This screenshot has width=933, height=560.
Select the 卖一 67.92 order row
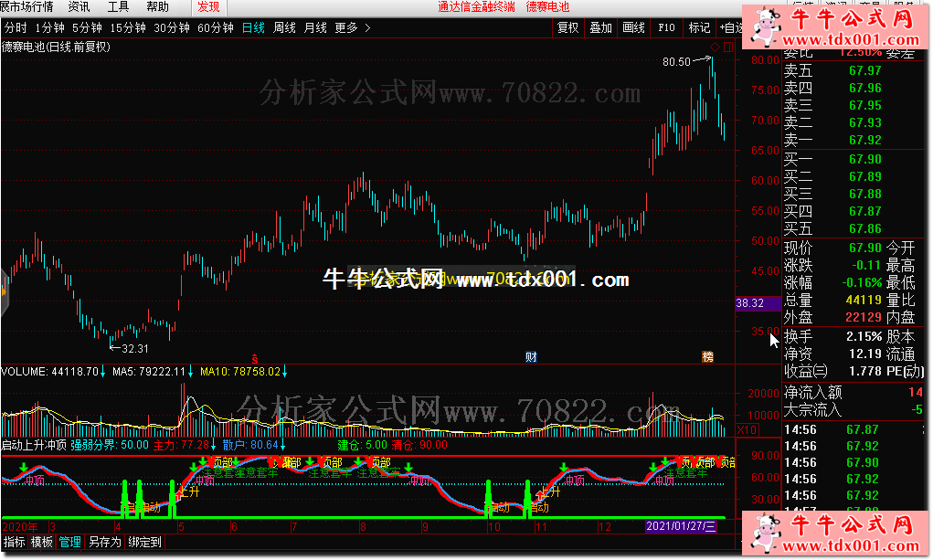point(853,140)
